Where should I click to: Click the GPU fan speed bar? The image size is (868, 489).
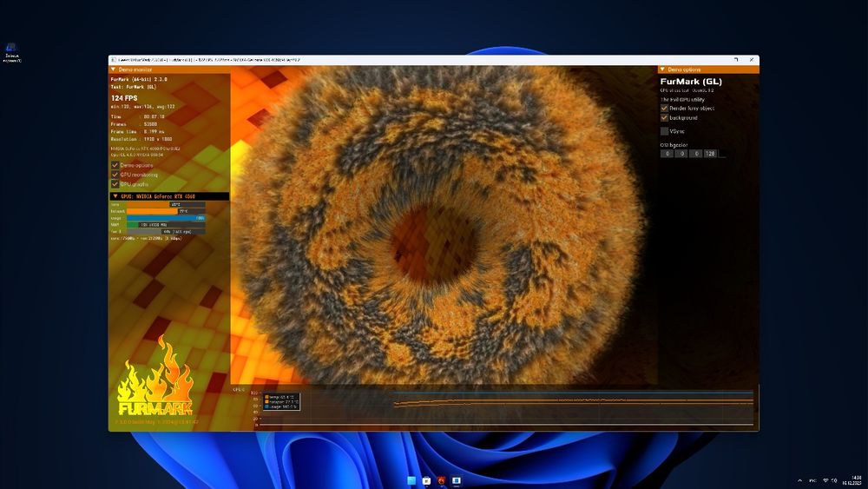(166, 232)
